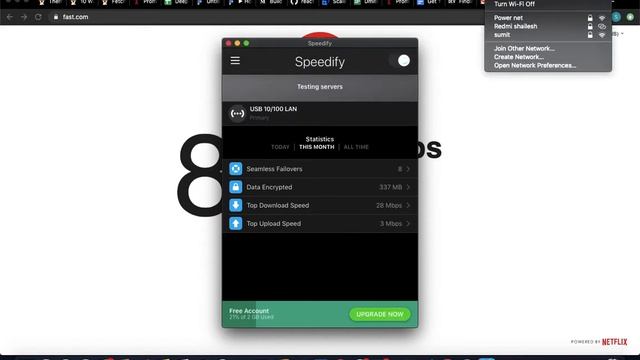640x360 pixels.
Task: Click the USB 10/100 LAN adapter icon
Action: click(x=237, y=113)
